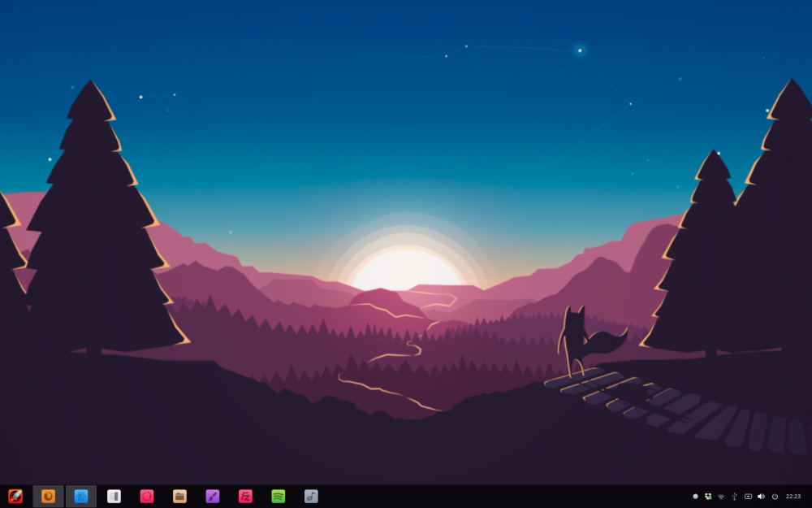Open the 22:23 clock in tray
The width and height of the screenshot is (812, 508).
[x=793, y=497]
